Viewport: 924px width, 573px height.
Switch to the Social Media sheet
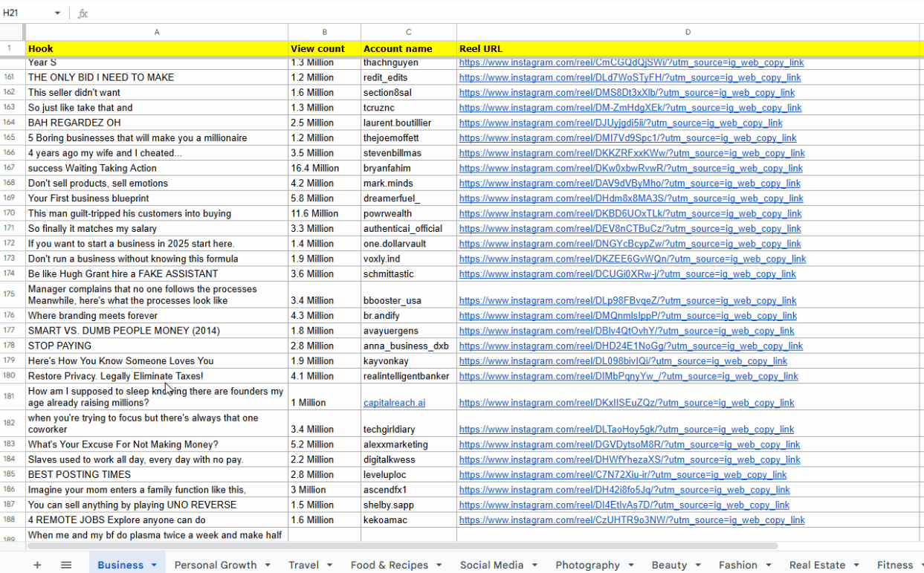(x=491, y=565)
